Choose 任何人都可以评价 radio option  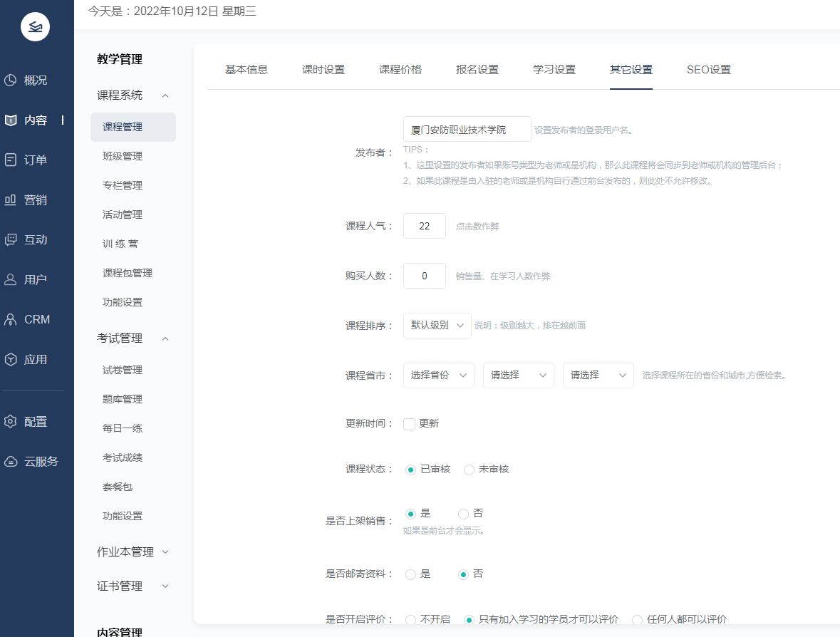[637, 620]
